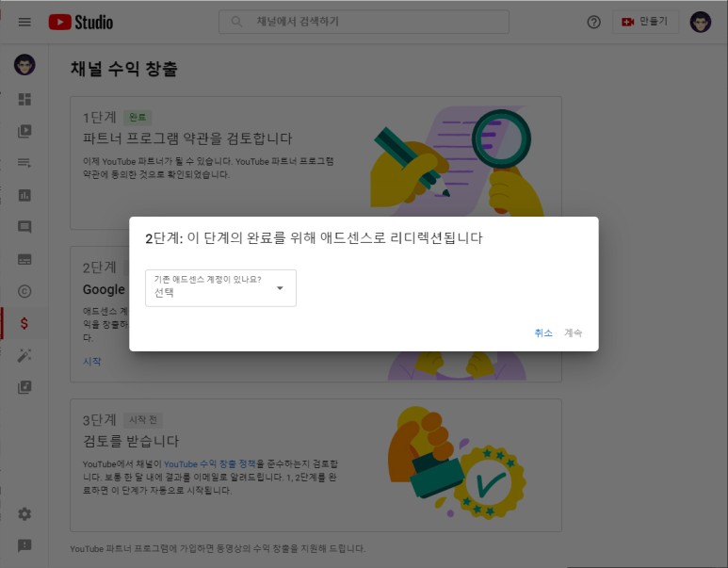The height and width of the screenshot is (568, 728).
Task: Click the 검토를 받습니다 heading
Action: pos(131,441)
